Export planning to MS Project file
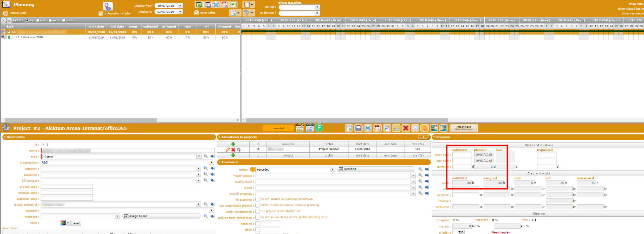Image resolution: width=644 pixels, height=234 pixels. pyautogui.click(x=233, y=4)
